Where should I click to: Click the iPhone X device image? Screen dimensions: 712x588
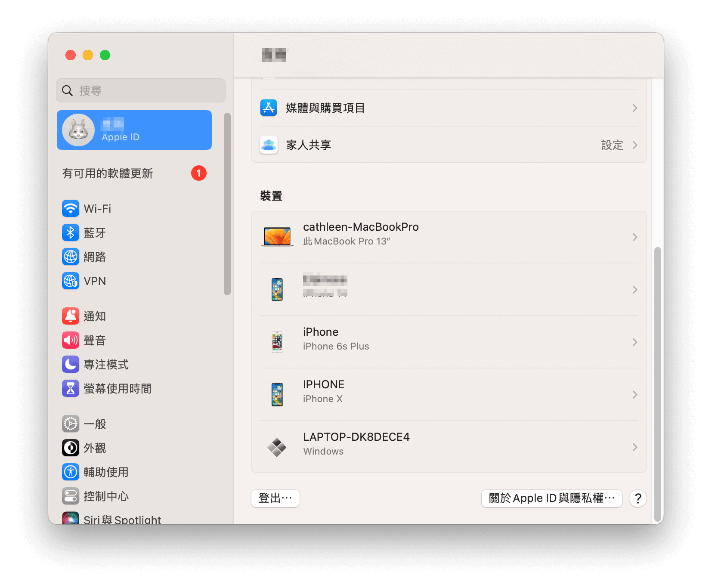point(277,395)
